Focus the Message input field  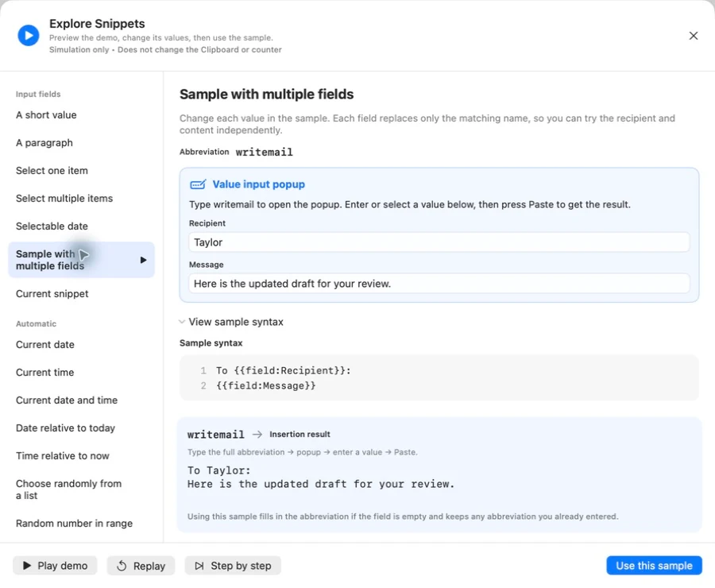(439, 284)
